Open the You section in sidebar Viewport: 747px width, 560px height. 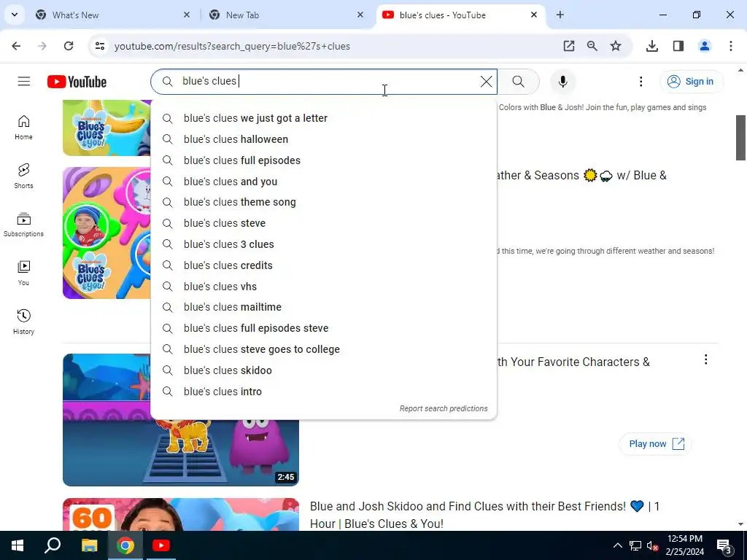click(x=23, y=273)
